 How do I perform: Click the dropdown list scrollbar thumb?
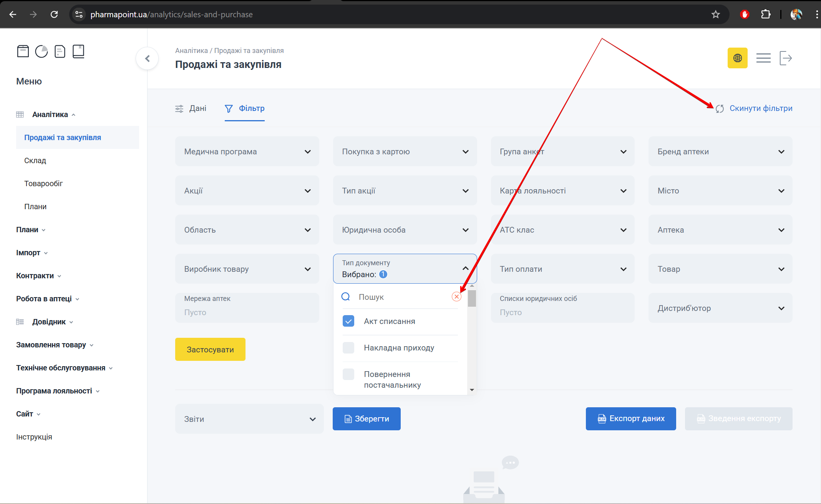472,298
